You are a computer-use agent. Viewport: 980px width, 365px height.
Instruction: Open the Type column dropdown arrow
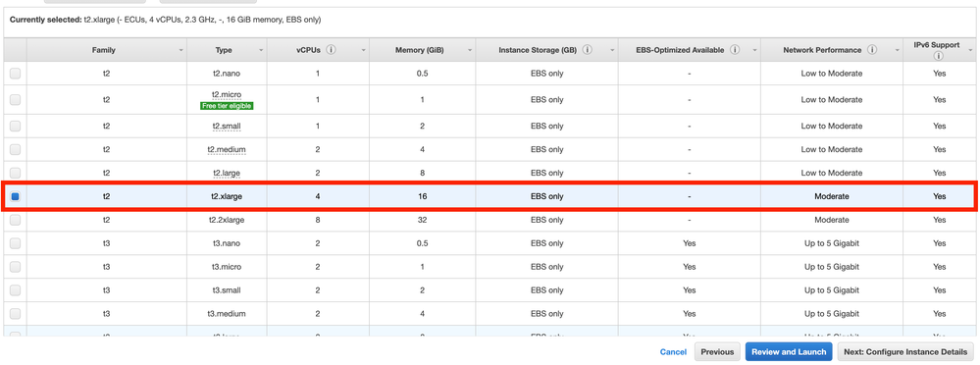[261, 50]
